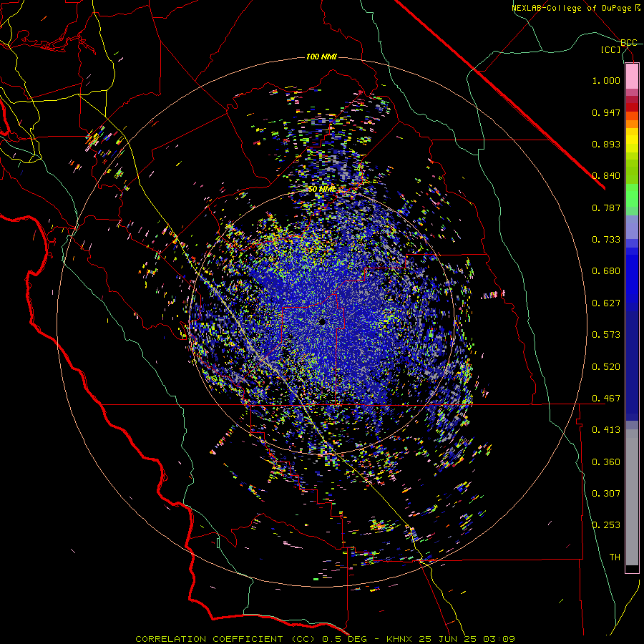Click the black radar site dot
644x644 pixels.
click(323, 322)
